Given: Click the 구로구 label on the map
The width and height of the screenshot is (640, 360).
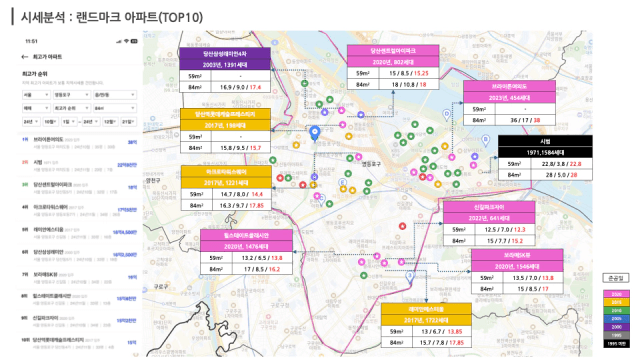Looking at the screenshot, I should click(x=161, y=287).
